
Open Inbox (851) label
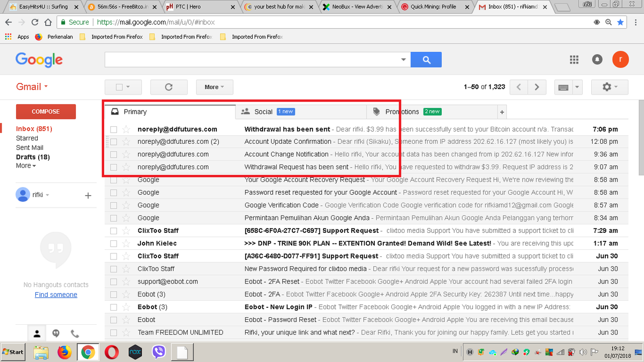tap(34, 129)
